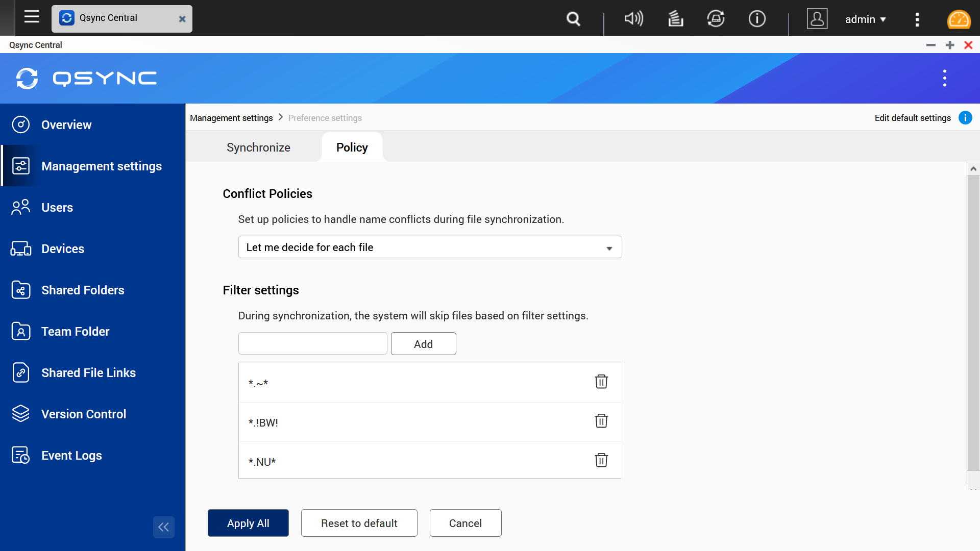This screenshot has width=980, height=551.
Task: Click the Add filter button
Action: click(423, 344)
